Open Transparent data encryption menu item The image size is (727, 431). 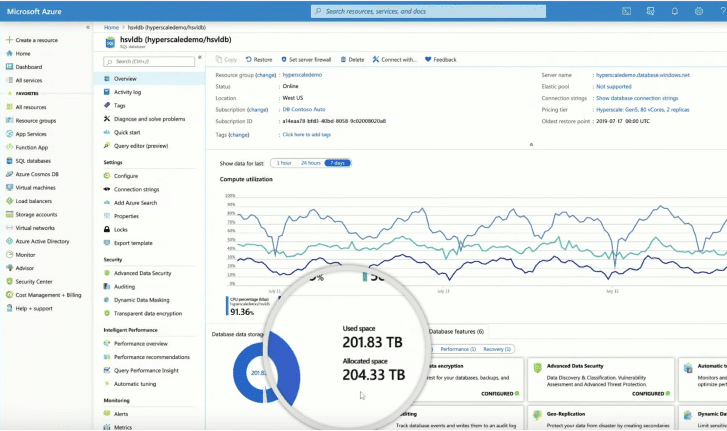point(149,314)
